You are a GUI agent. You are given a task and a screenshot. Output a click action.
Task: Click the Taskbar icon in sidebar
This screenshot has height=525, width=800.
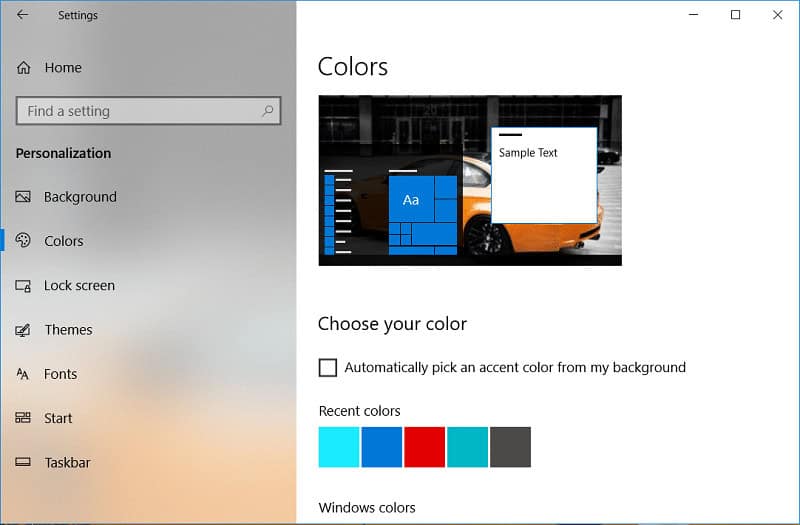(x=24, y=463)
